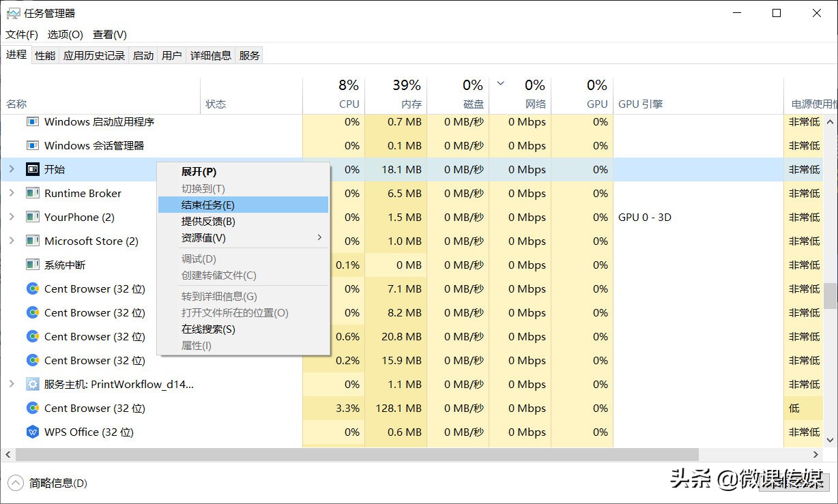Click the YourPhone process icon
Viewport: 838px width, 504px height.
coord(32,218)
